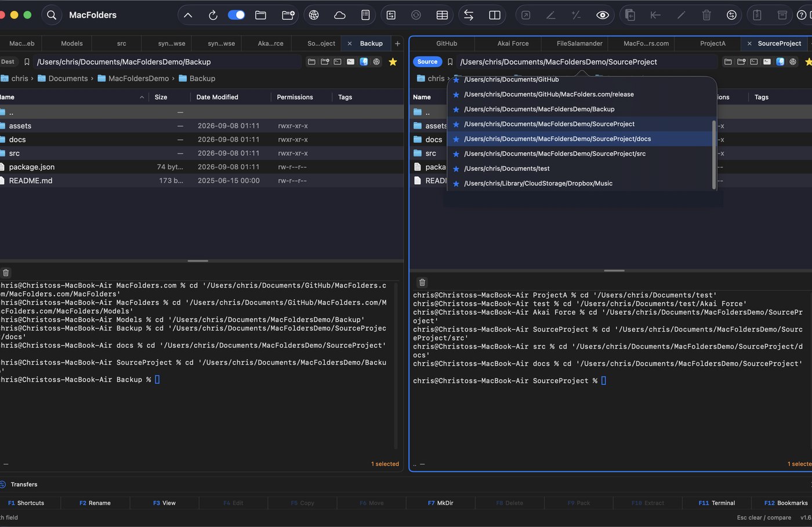
Task: Click the bookmark icon beside the left path field
Action: pos(27,61)
